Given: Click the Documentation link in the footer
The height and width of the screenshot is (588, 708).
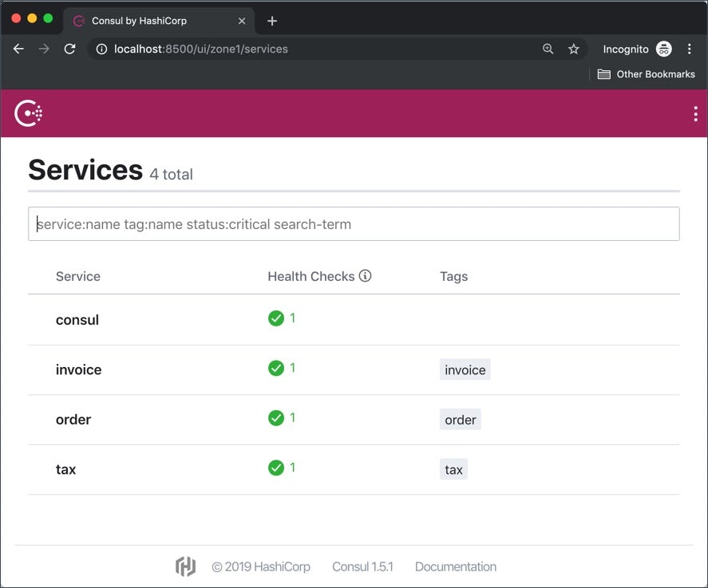Looking at the screenshot, I should click(455, 566).
